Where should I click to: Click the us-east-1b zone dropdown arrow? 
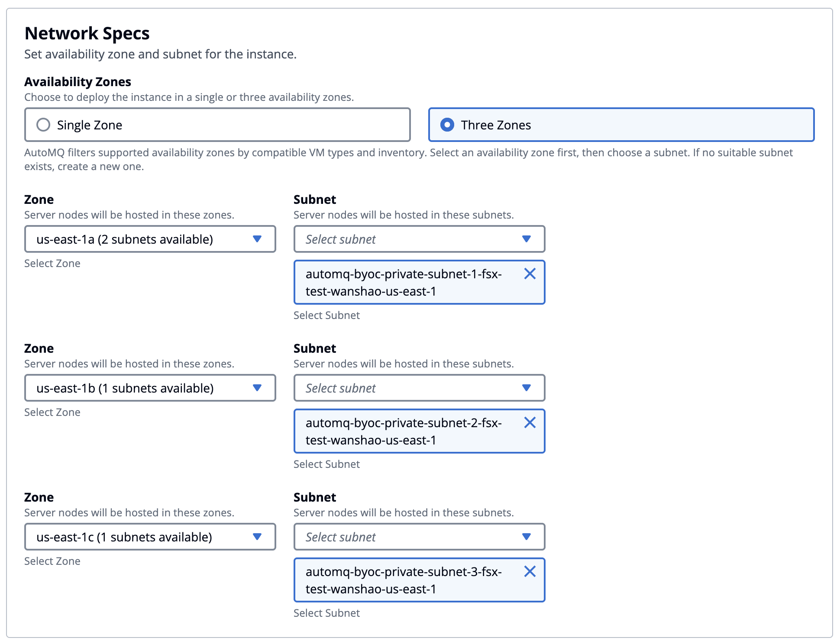(x=257, y=388)
